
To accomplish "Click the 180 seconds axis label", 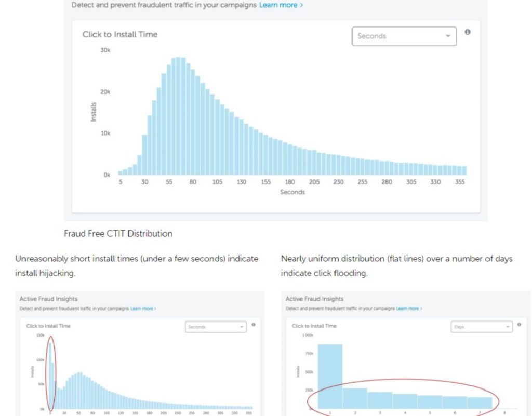I will point(290,182).
